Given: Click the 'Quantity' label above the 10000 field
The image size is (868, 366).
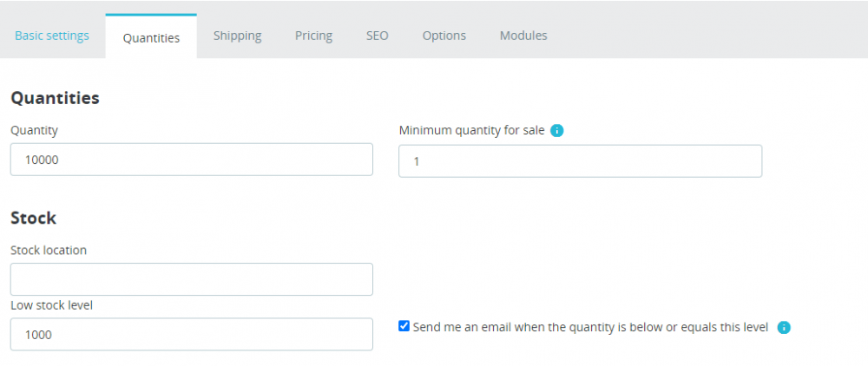Looking at the screenshot, I should [34, 129].
